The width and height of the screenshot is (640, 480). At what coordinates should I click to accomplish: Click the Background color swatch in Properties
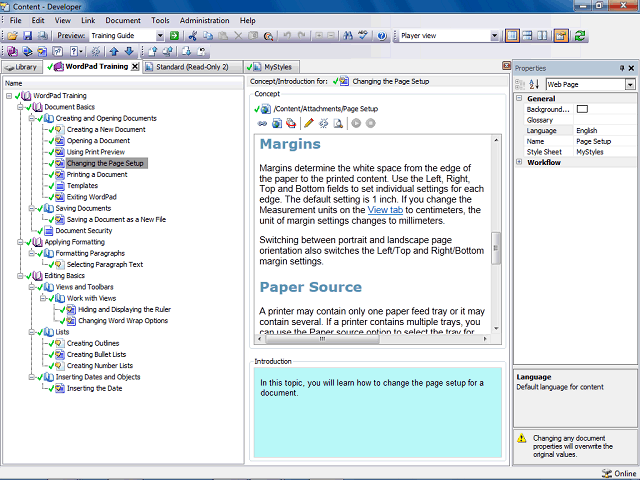point(582,109)
